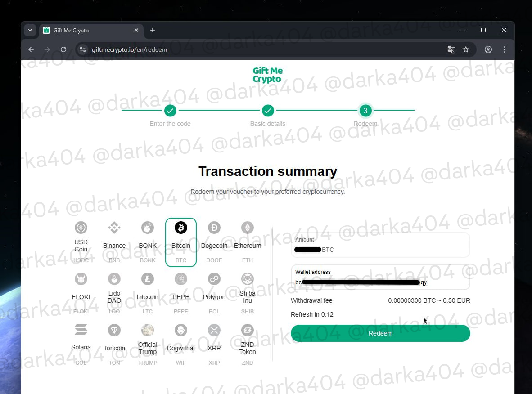
Task: Click the Refresh in 0:12 timer text
Action: [x=312, y=315]
